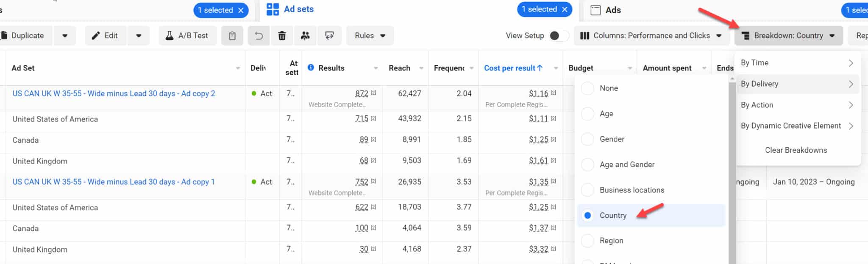
Task: Open the Ad copy 2 ad set link
Action: pos(114,94)
